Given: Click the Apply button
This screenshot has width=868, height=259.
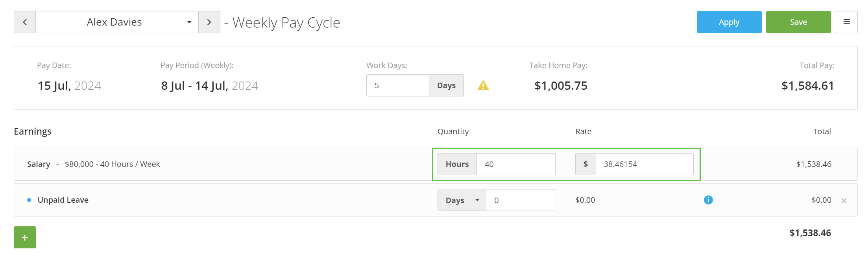Looking at the screenshot, I should point(729,22).
